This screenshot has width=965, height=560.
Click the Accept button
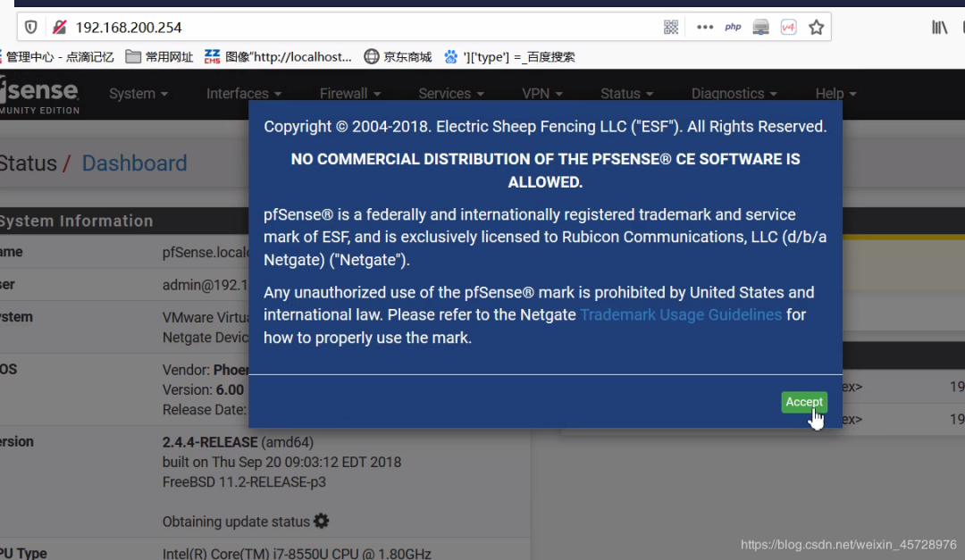tap(804, 402)
